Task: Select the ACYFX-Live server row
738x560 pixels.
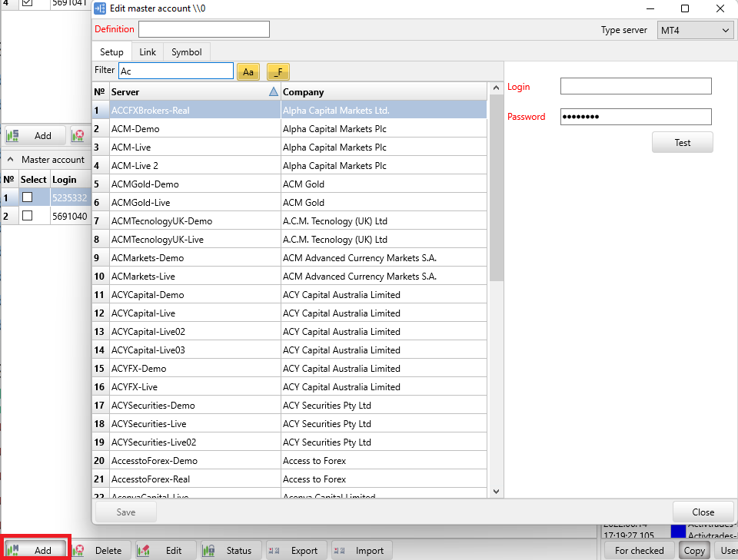Action: point(290,387)
